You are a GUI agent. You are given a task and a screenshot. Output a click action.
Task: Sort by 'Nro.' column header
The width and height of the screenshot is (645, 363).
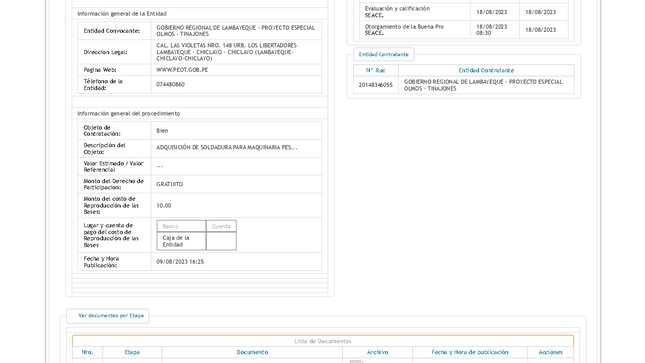(87, 352)
